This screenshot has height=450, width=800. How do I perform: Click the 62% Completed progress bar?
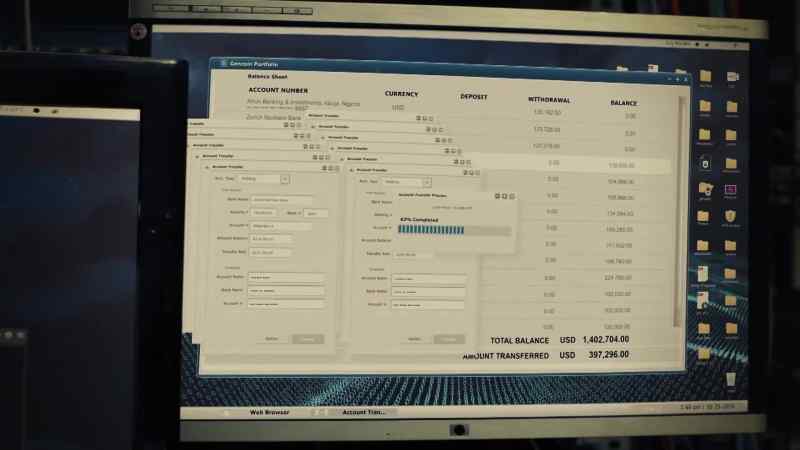point(454,231)
